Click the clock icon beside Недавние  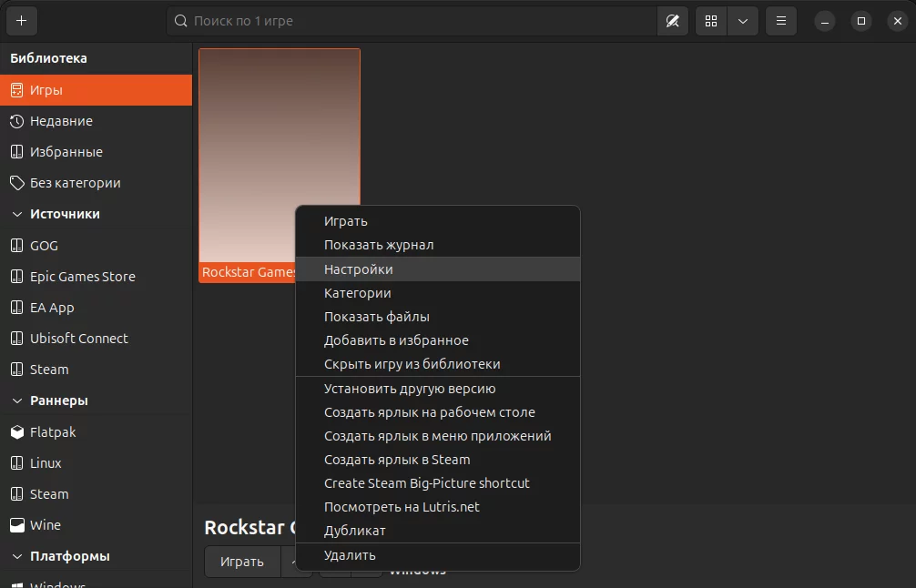[x=17, y=121]
